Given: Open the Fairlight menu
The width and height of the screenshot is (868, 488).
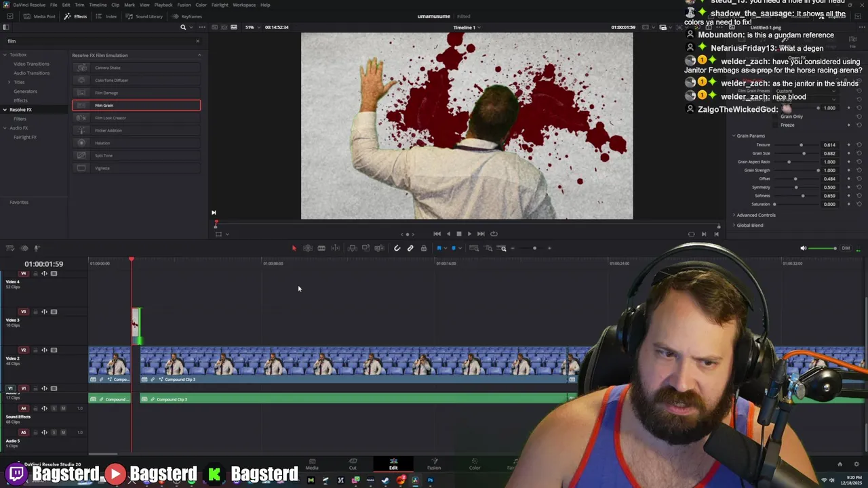Looking at the screenshot, I should (x=220, y=5).
